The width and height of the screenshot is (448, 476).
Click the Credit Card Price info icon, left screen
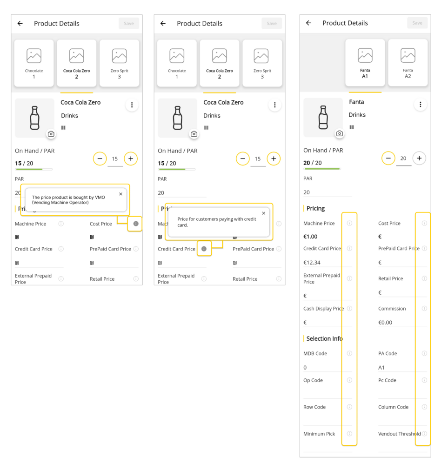[61, 249]
